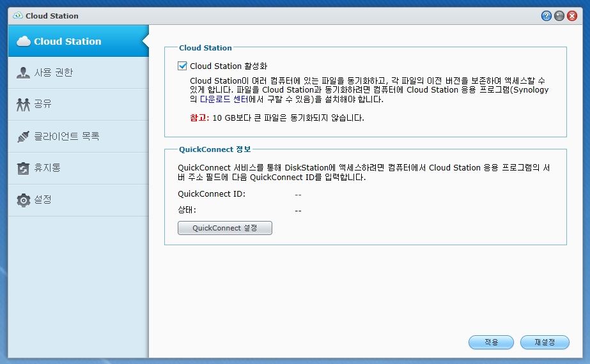590x364 pixels.
Task: Select the 클라이언트 목록 tab label
Action: (66, 137)
